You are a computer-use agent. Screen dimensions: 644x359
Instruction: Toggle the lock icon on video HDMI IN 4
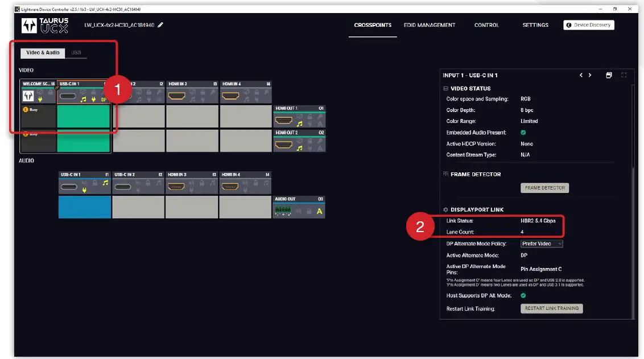pyautogui.click(x=256, y=93)
